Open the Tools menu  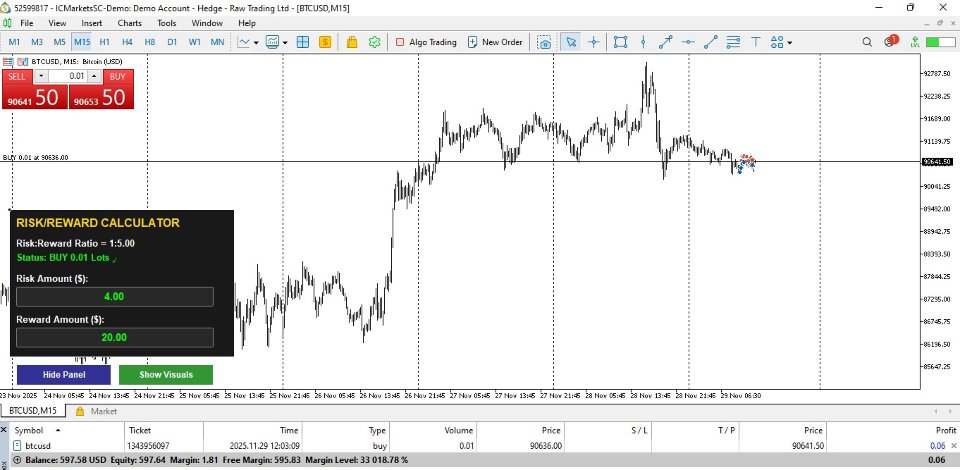pos(167,23)
